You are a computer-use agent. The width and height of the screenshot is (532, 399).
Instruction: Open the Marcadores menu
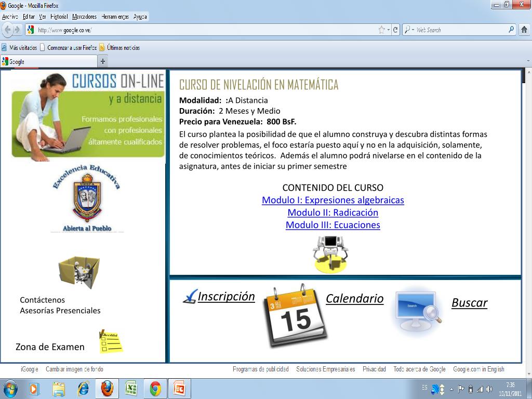[84, 16]
